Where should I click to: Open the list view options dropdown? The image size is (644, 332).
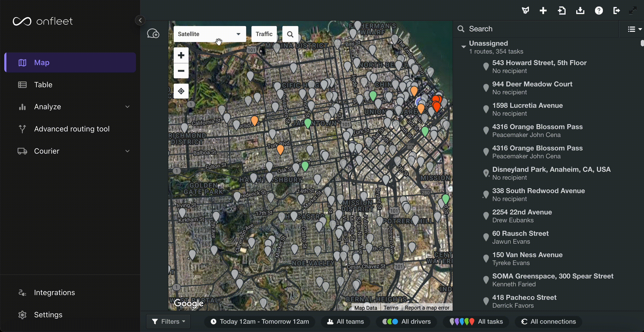[634, 29]
